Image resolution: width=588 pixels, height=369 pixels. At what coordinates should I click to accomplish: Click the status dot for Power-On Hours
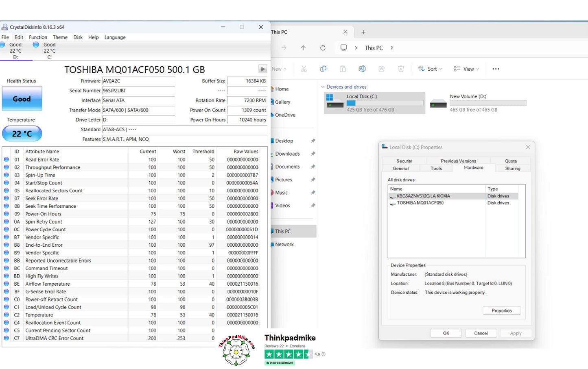click(x=7, y=214)
